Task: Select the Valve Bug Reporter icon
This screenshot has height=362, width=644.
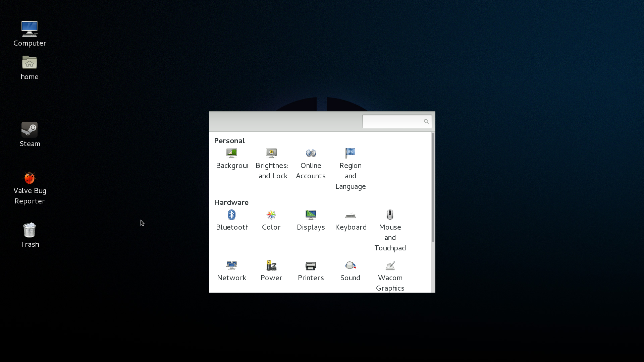Action: pos(30,178)
